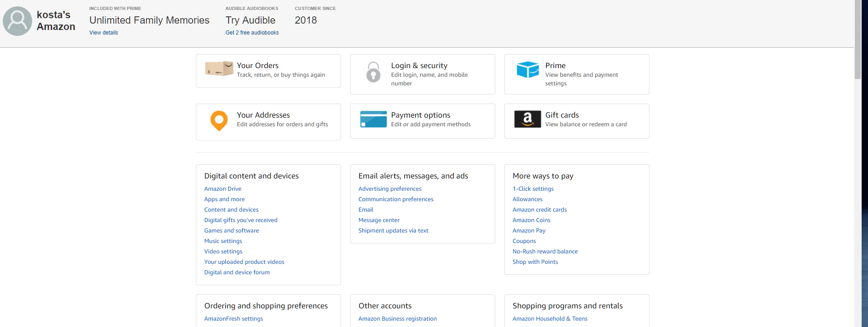Viewport: 868px width, 327px height.
Task: Go to 1-Click settings
Action: pyautogui.click(x=533, y=189)
